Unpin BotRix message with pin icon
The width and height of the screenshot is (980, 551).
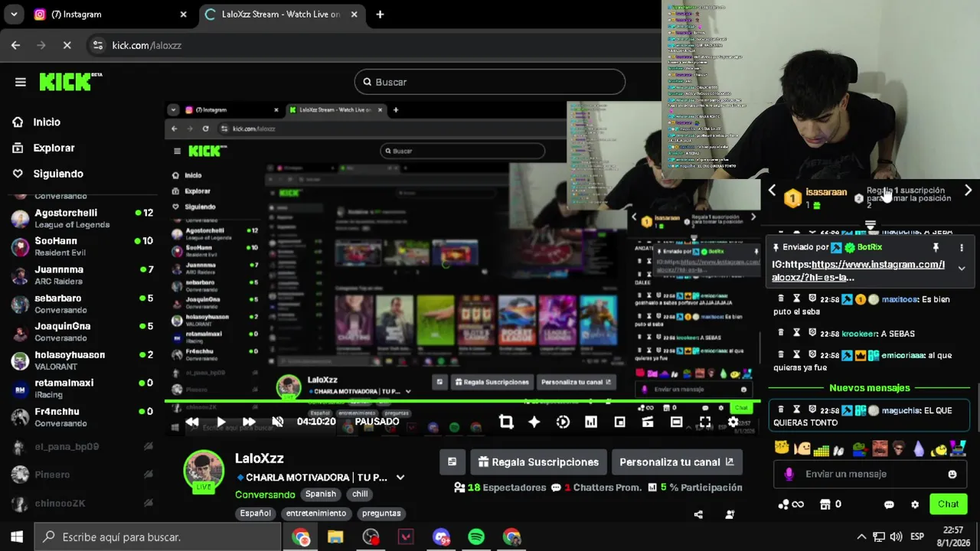[x=936, y=248]
